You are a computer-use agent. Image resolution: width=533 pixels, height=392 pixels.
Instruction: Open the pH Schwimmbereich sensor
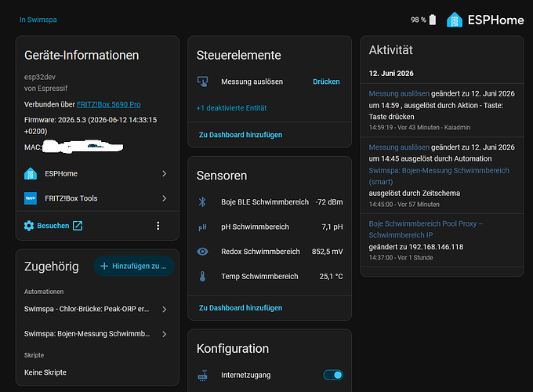[x=255, y=227]
